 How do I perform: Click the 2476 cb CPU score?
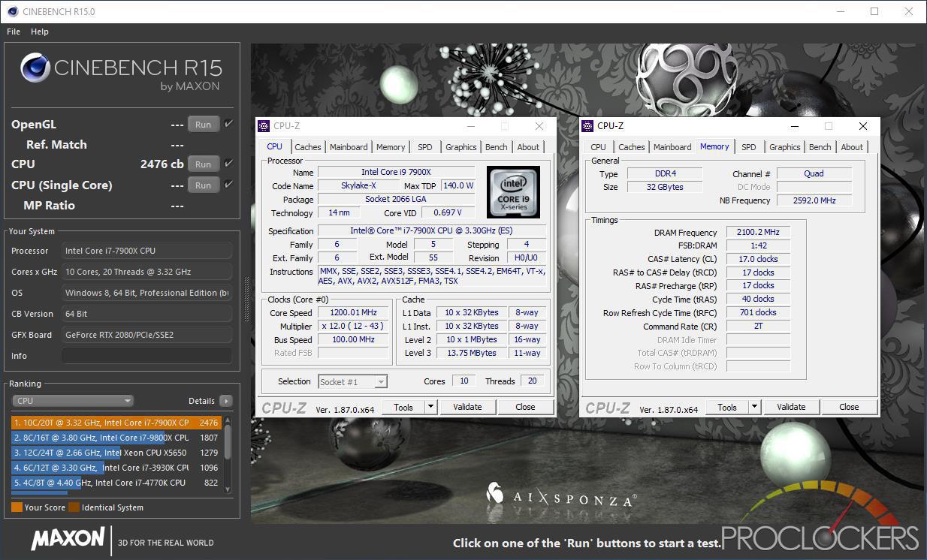point(162,164)
